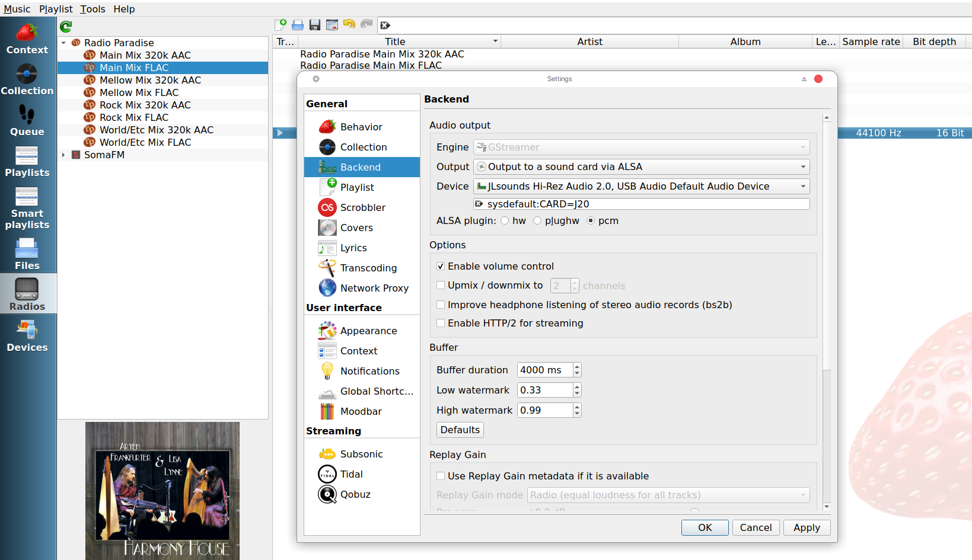972x560 pixels.
Task: Select Rock Mix 320k AAC station
Action: [162, 105]
